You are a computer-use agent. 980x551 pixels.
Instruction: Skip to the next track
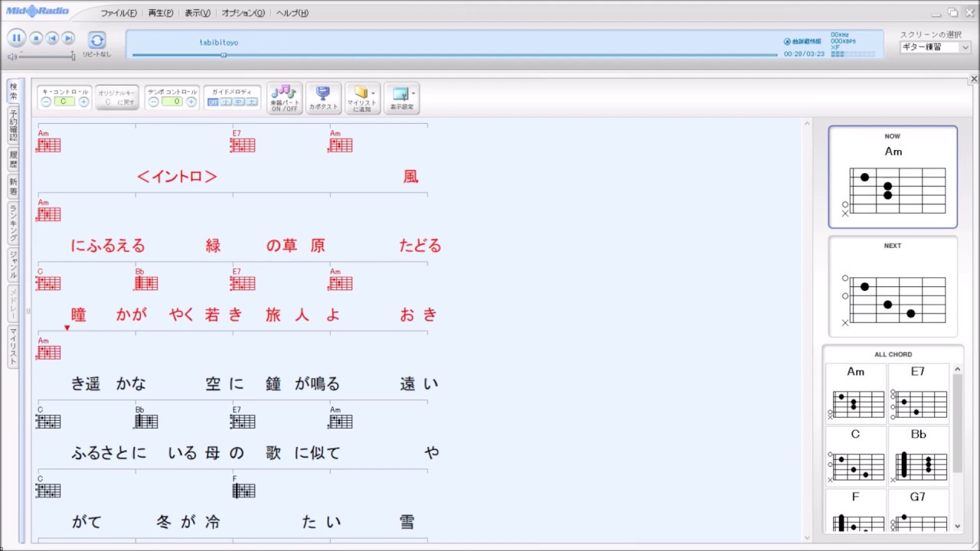(68, 38)
